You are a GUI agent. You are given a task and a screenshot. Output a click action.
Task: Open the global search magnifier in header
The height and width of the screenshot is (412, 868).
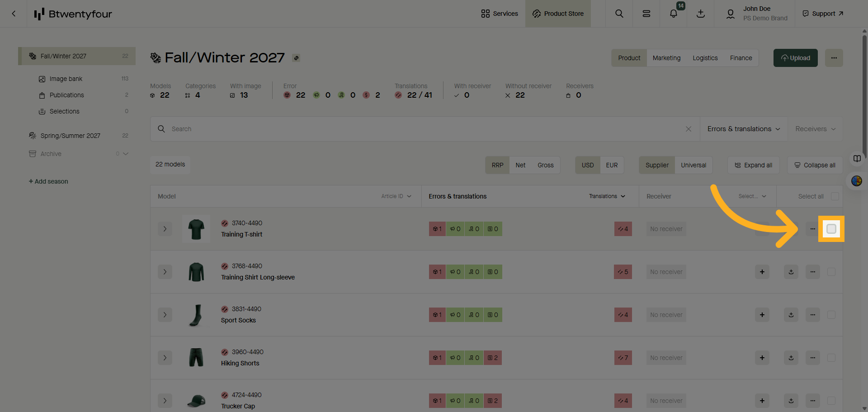(619, 14)
